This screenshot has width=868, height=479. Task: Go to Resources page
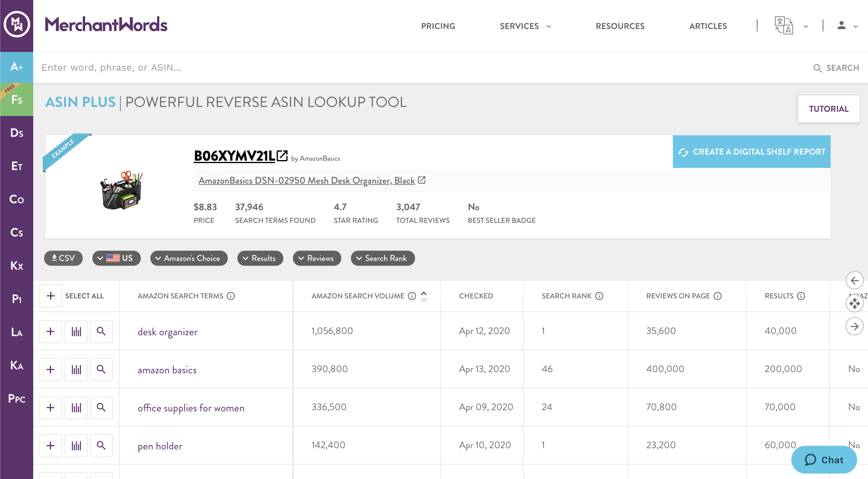620,26
